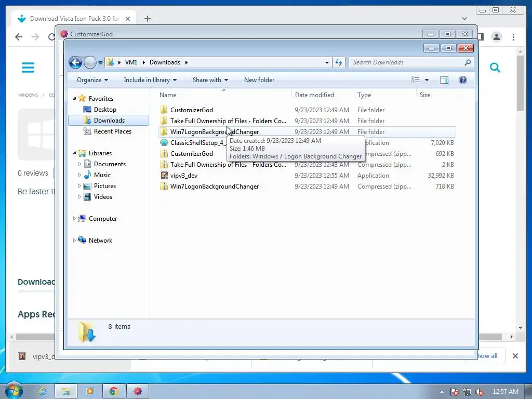Select Win7LogonBackgroundChanger zipped folder icon
Image resolution: width=532 pixels, height=399 pixels.
pyautogui.click(x=164, y=187)
